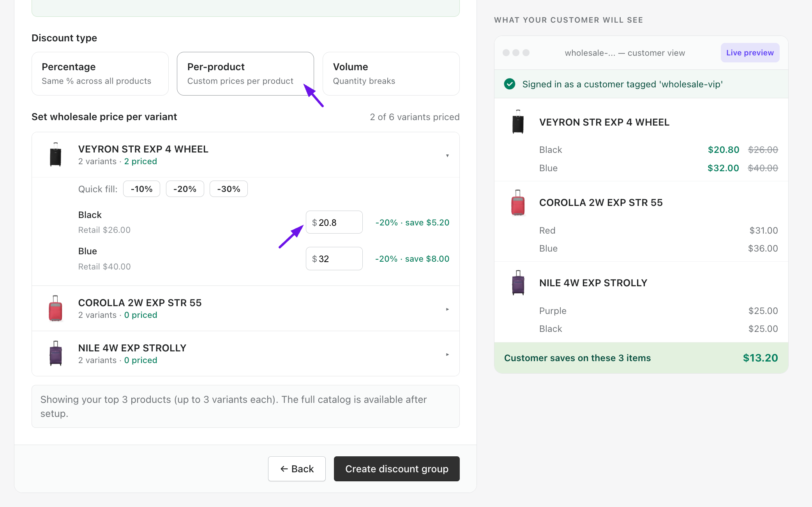812x507 pixels.
Task: Click the red suitcase thumbnail in variant list
Action: (56, 308)
